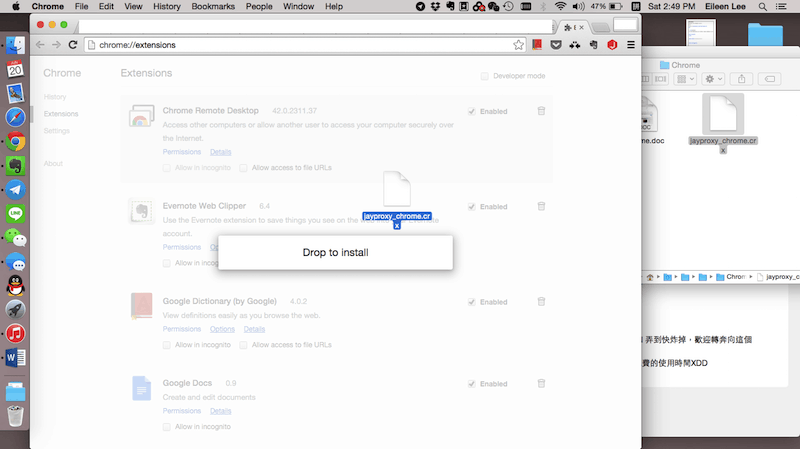
Task: Bookmark this page with the star
Action: tap(518, 45)
